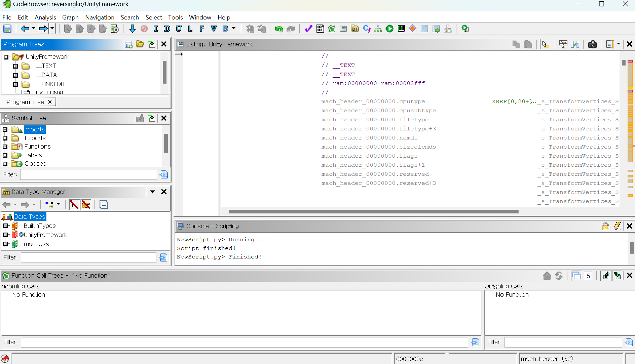Open the Decompiler Cf icon
635x364 pixels.
point(366,29)
